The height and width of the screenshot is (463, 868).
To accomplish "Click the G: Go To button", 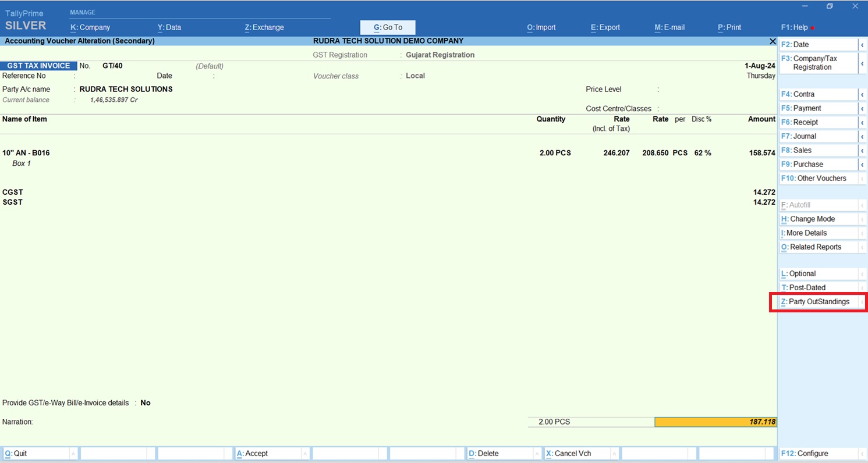I will tap(388, 27).
